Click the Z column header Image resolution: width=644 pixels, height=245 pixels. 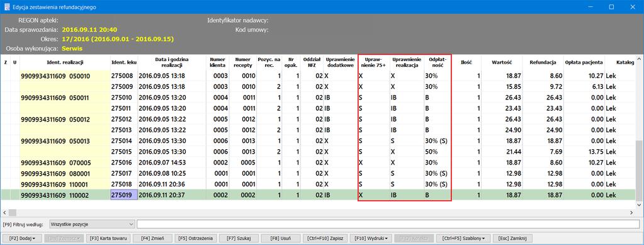pos(6,62)
